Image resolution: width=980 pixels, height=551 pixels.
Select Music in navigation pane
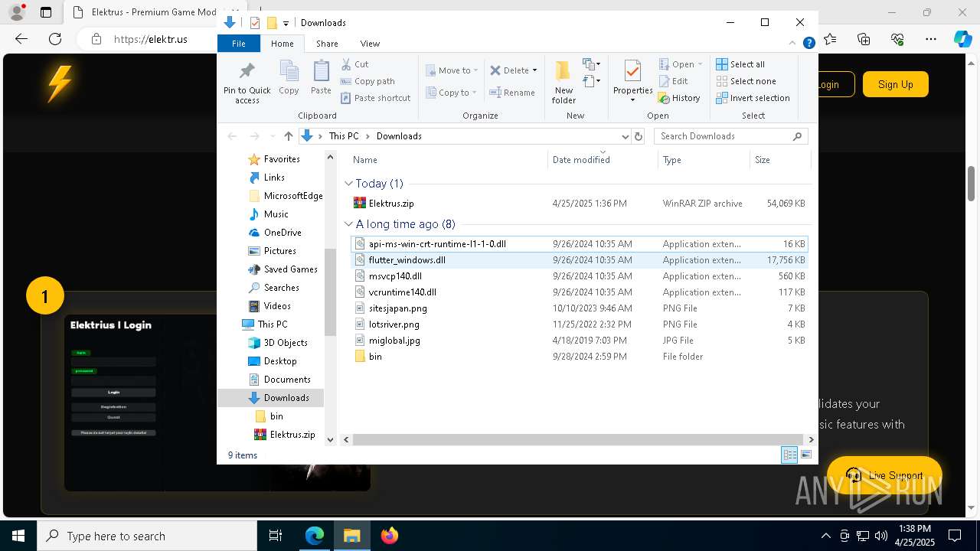tap(276, 214)
